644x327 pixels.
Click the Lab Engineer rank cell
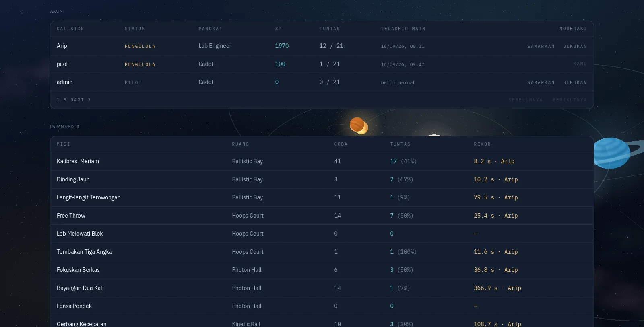(x=215, y=46)
